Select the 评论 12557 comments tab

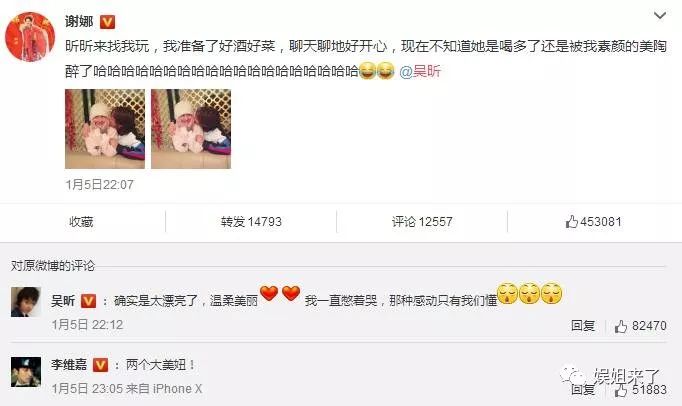coord(422,222)
